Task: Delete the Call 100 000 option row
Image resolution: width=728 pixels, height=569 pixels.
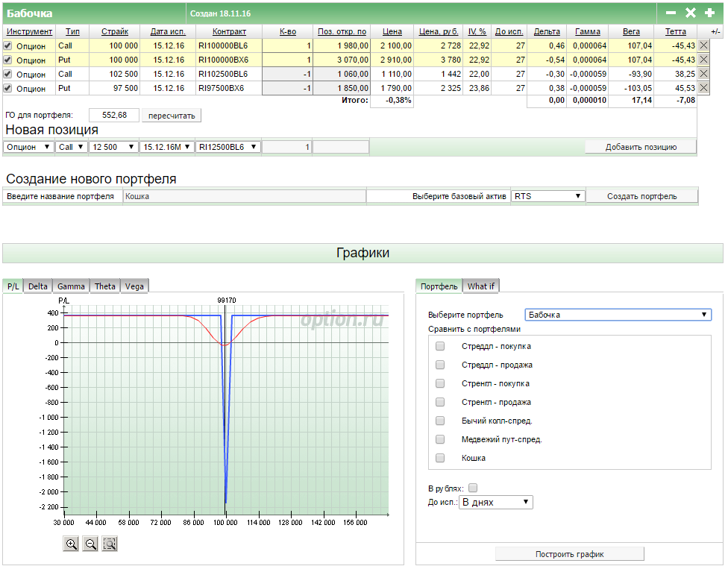Action: point(703,45)
